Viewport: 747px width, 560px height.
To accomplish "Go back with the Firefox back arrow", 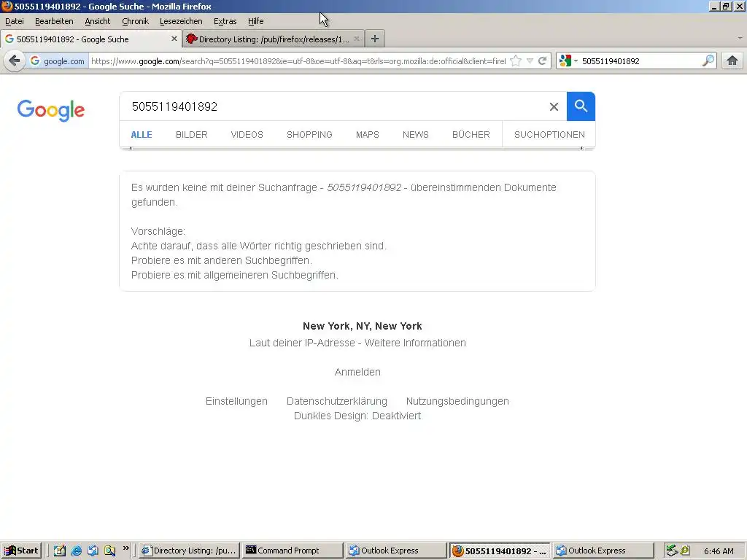I will pos(15,61).
